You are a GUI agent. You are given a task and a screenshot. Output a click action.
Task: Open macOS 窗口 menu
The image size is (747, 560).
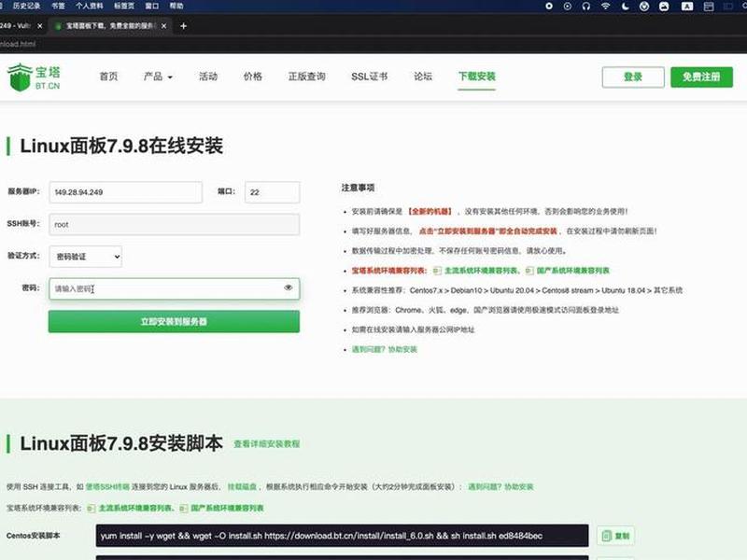152,7
